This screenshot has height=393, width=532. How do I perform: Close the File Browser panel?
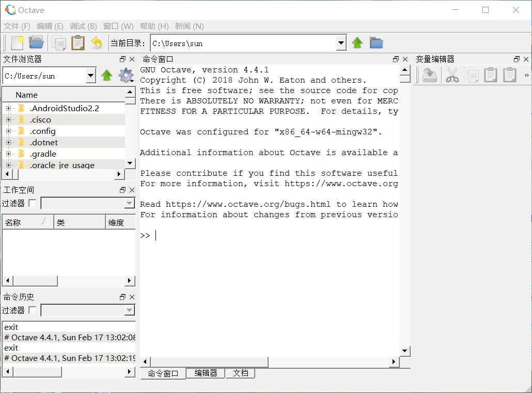[x=132, y=59]
